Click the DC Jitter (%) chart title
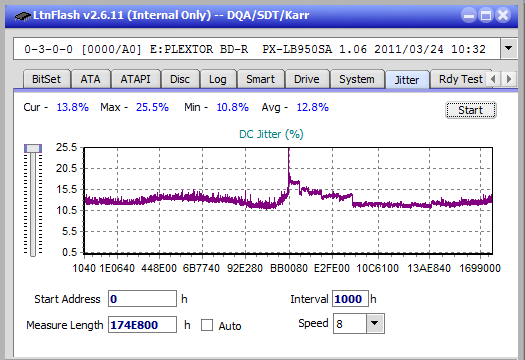 pyautogui.click(x=271, y=134)
